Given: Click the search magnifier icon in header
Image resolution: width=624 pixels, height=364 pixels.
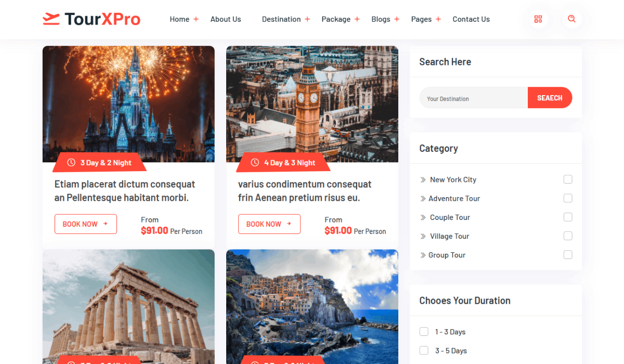Looking at the screenshot, I should click(571, 19).
